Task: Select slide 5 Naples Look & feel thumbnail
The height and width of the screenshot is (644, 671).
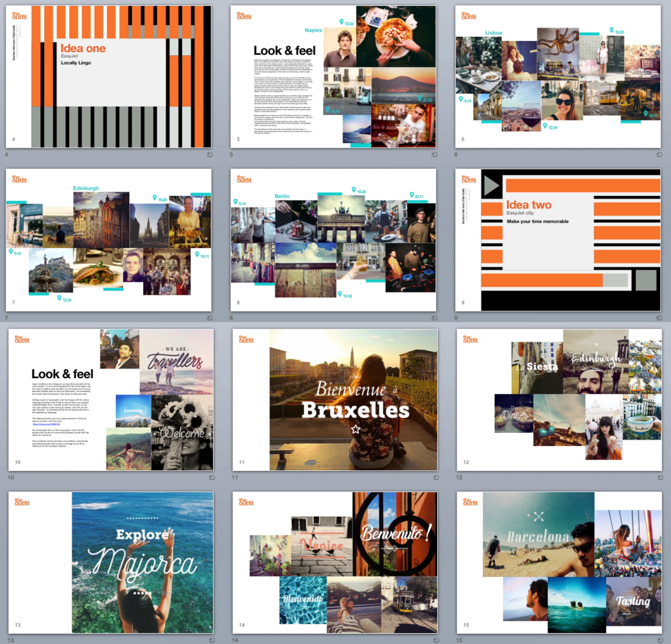Action: tap(333, 77)
